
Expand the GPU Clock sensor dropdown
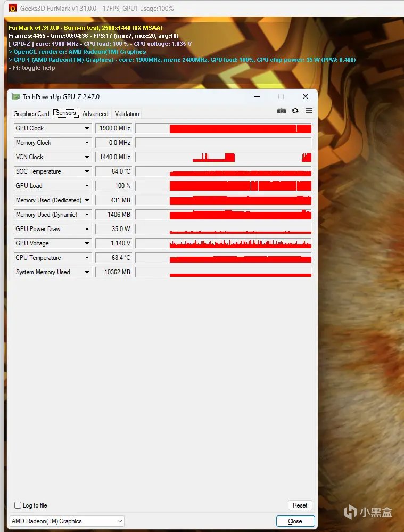coord(87,128)
